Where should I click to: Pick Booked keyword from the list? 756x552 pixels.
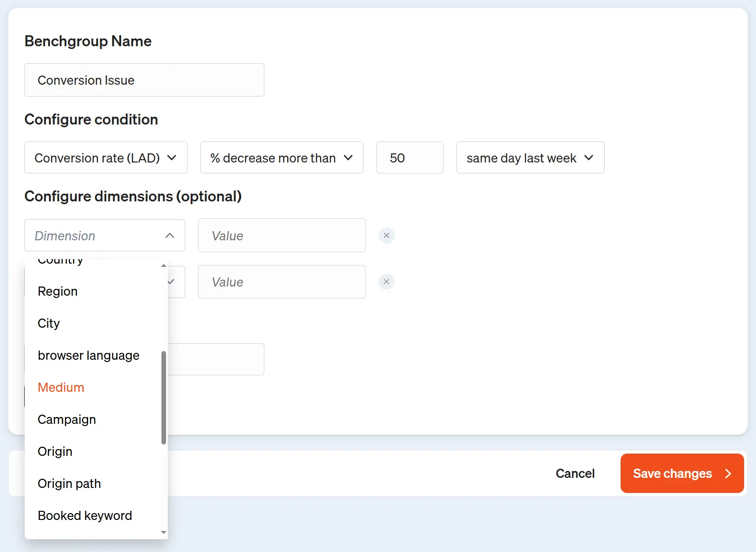click(x=85, y=516)
